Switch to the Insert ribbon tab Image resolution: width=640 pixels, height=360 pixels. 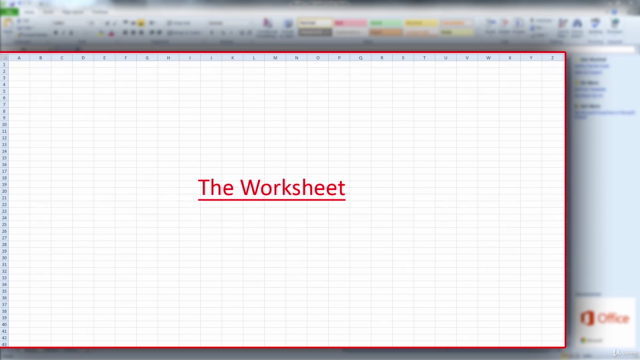[x=48, y=12]
